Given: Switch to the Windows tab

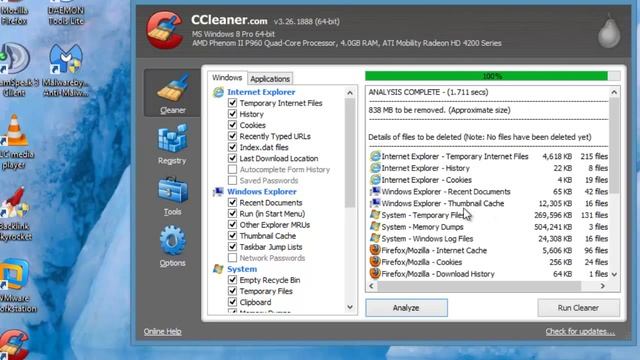Looking at the screenshot, I should pos(227,78).
